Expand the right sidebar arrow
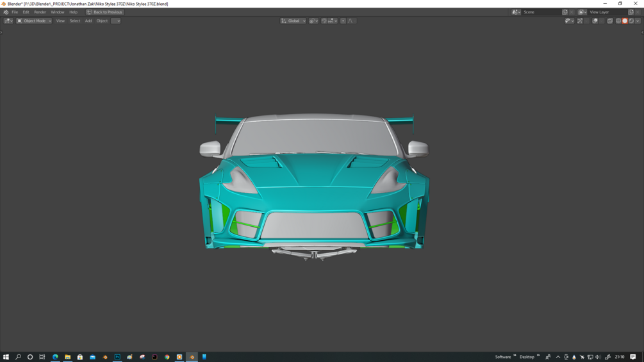The height and width of the screenshot is (362, 644). [x=642, y=33]
